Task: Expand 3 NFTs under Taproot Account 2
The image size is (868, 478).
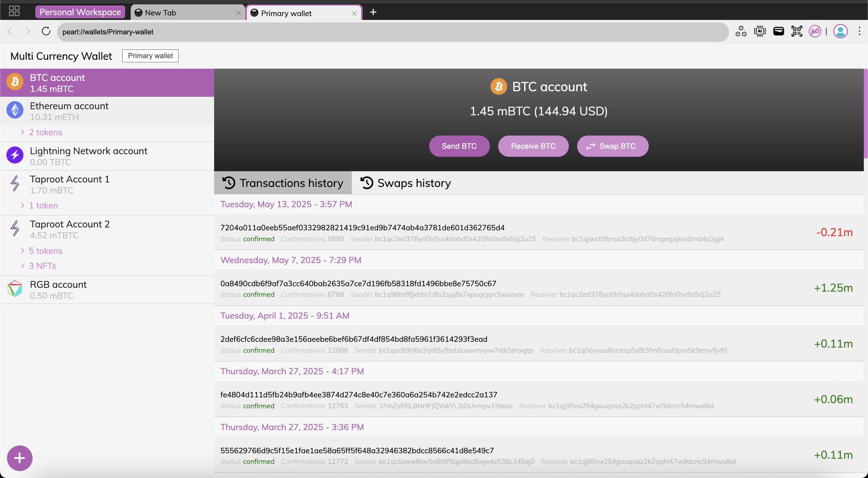Action: (x=39, y=266)
